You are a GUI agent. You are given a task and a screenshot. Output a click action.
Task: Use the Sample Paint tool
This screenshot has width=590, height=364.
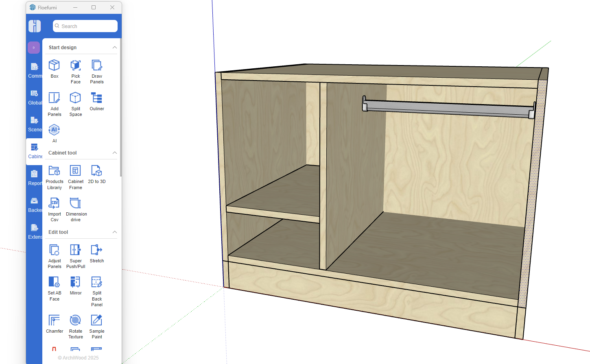tap(96, 320)
